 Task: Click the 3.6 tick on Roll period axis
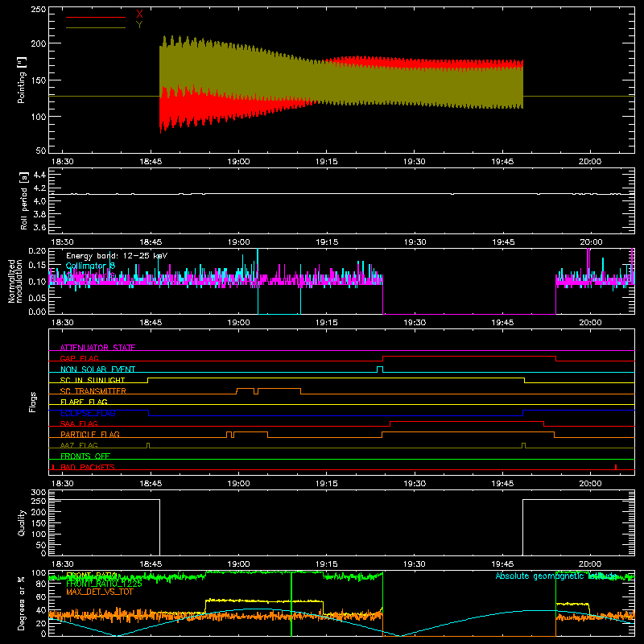39,227
